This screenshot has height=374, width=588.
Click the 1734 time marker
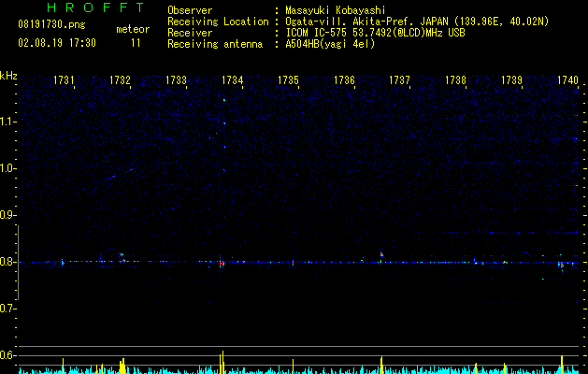(232, 80)
